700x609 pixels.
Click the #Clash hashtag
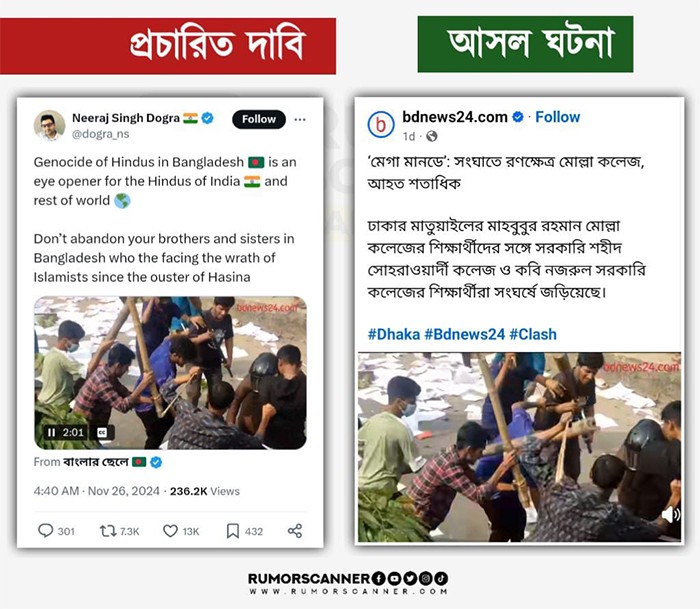[533, 334]
